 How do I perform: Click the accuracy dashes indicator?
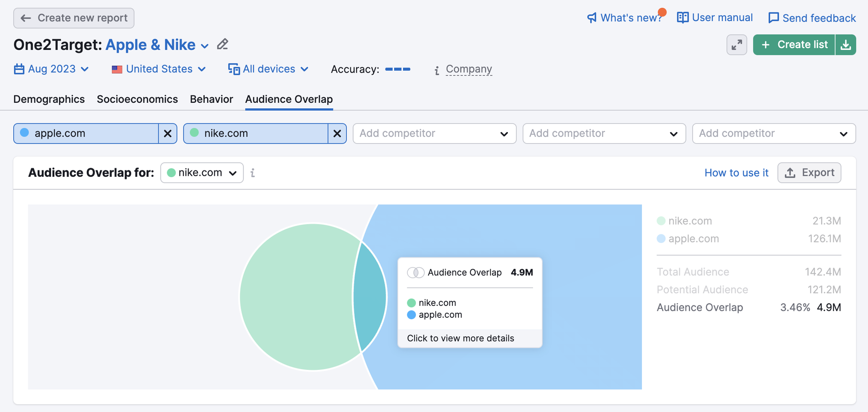coord(397,69)
